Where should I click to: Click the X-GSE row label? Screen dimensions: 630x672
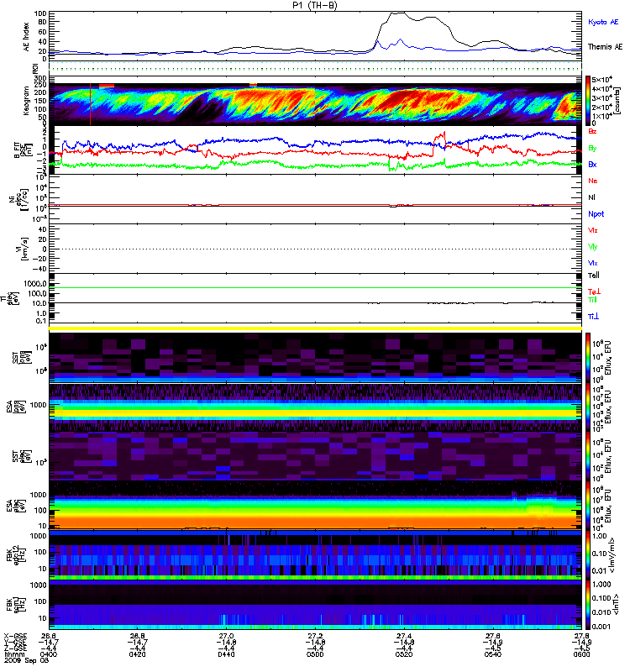tap(15, 636)
